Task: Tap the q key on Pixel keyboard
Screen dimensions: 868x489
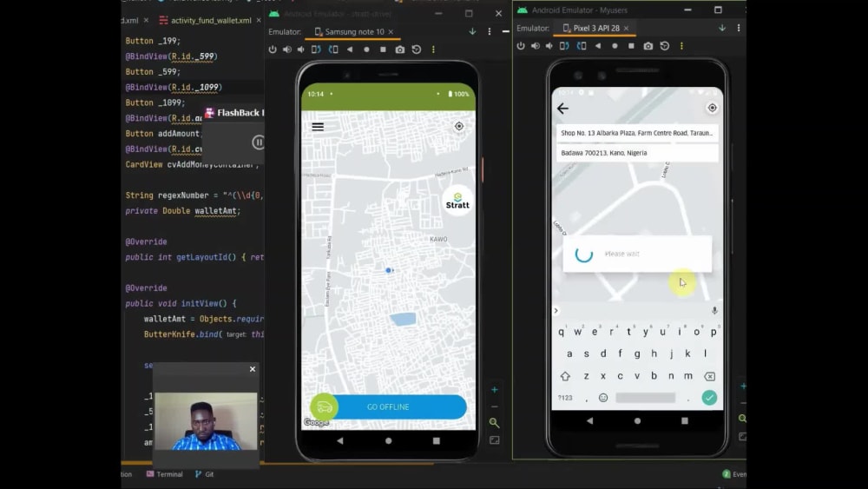Action: 562,332
